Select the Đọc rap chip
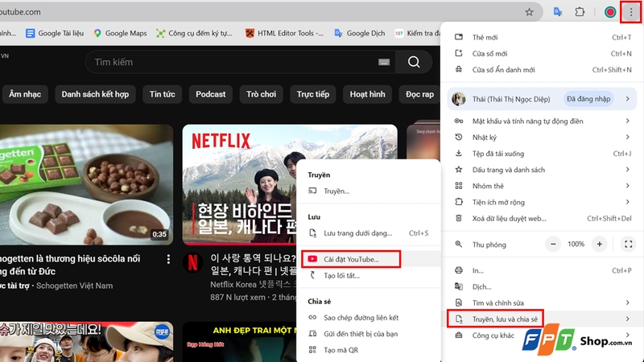 tap(419, 94)
